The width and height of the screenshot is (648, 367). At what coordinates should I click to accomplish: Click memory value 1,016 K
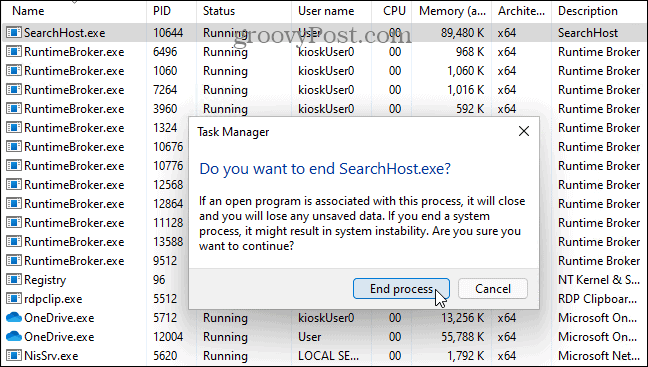[466, 90]
